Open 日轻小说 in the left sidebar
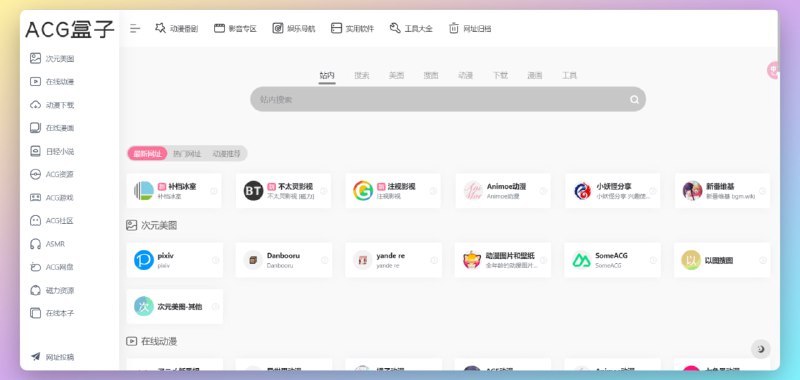The image size is (800, 380). click(52, 151)
